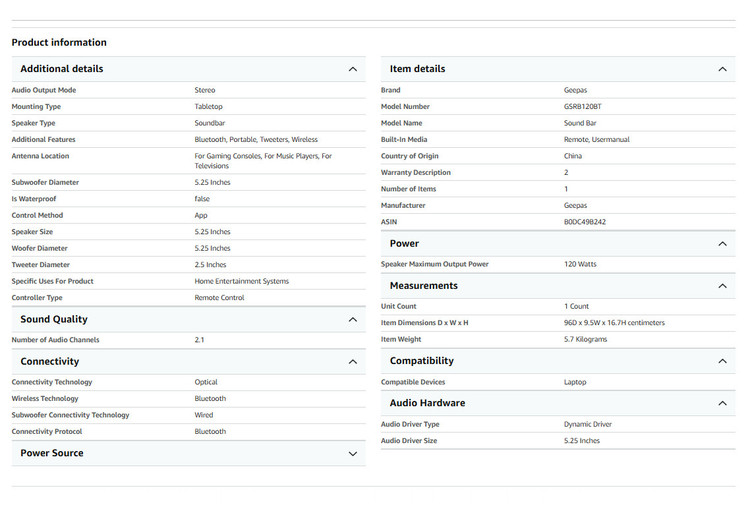The width and height of the screenshot is (750, 531).
Task: Click the Country of Origin China value
Action: pos(573,156)
